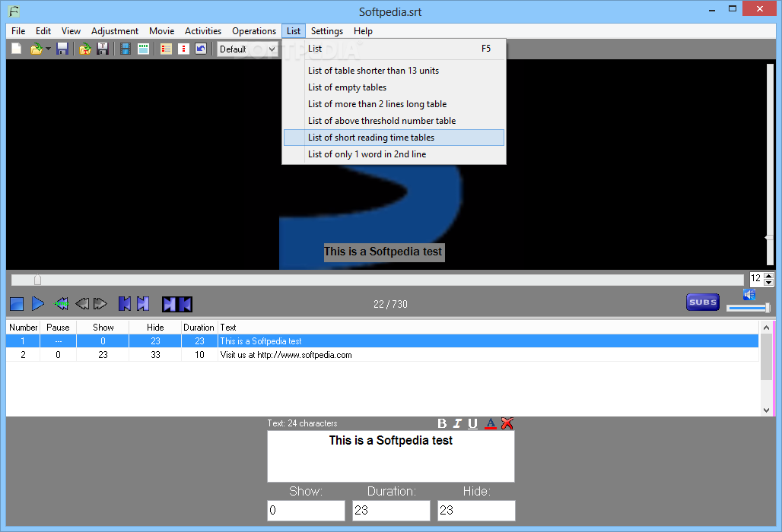Viewport: 782px width, 532px height.
Task: Clear formatting with the red X
Action: coord(507,423)
